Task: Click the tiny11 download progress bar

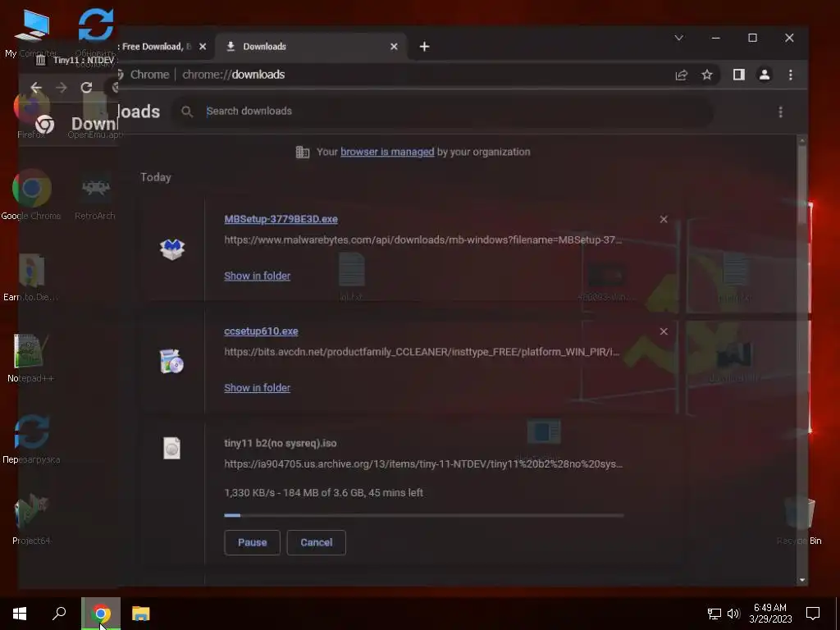Action: (424, 515)
